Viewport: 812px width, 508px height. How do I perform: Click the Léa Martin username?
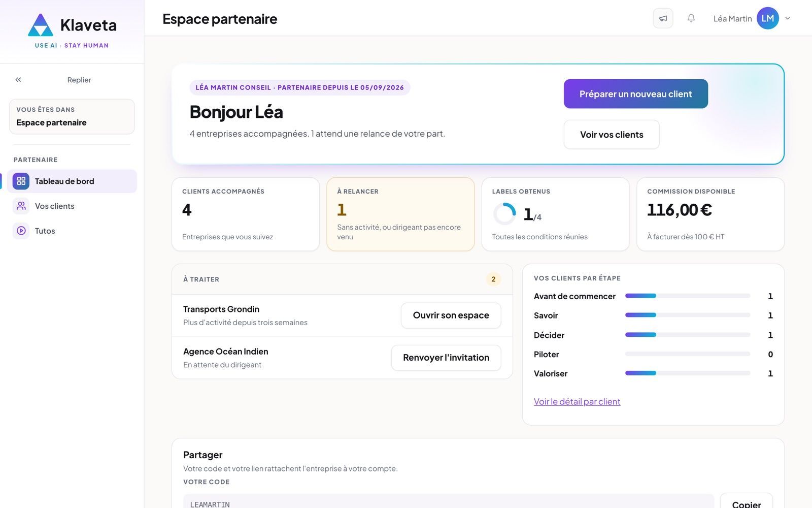732,19
